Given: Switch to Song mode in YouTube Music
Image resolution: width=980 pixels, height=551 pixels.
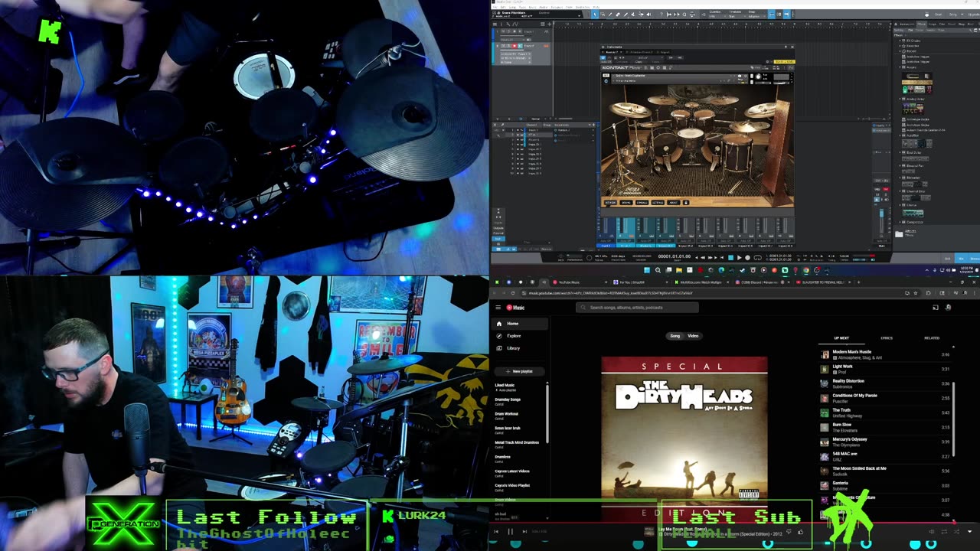Looking at the screenshot, I should pyautogui.click(x=675, y=336).
